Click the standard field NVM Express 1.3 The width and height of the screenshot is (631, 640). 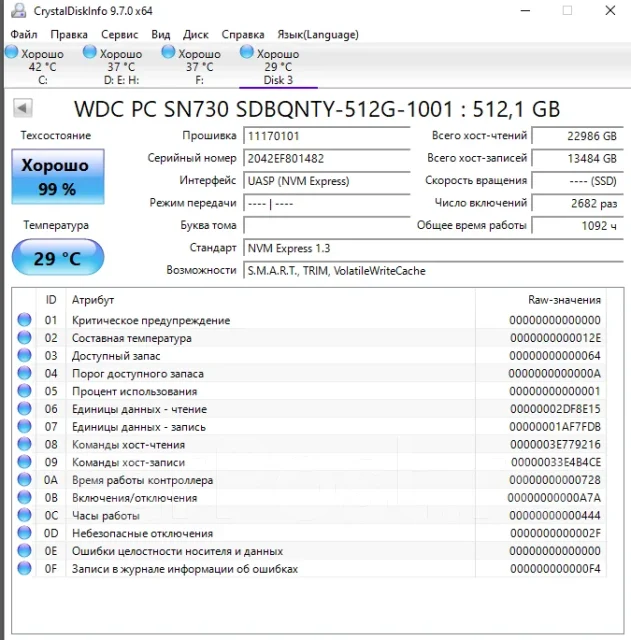[433, 248]
